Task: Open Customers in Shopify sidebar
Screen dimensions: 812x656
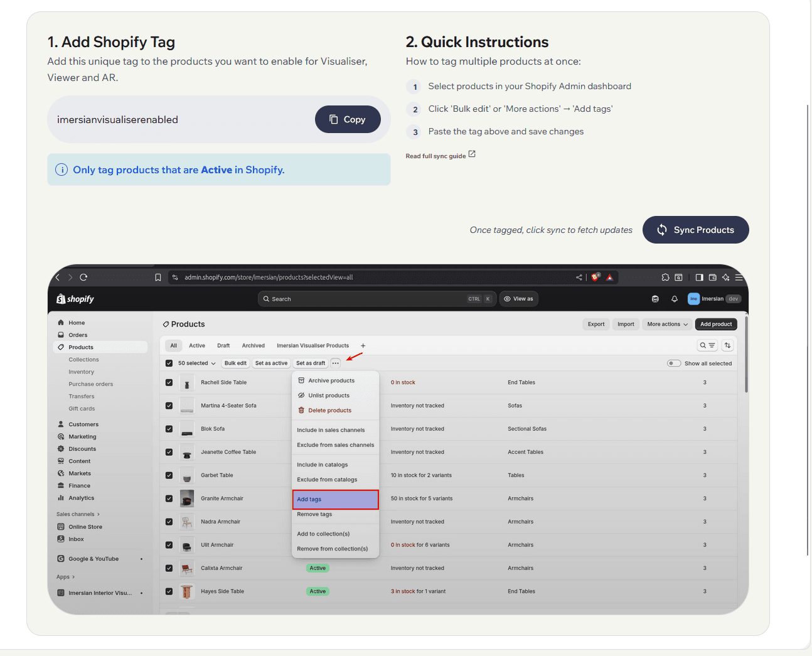Action: pyautogui.click(x=83, y=424)
